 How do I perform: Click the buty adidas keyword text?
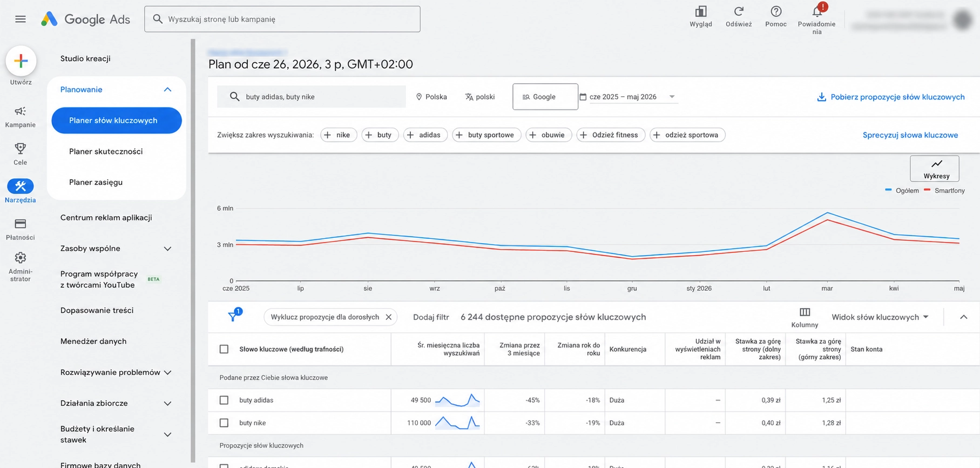(x=256, y=400)
